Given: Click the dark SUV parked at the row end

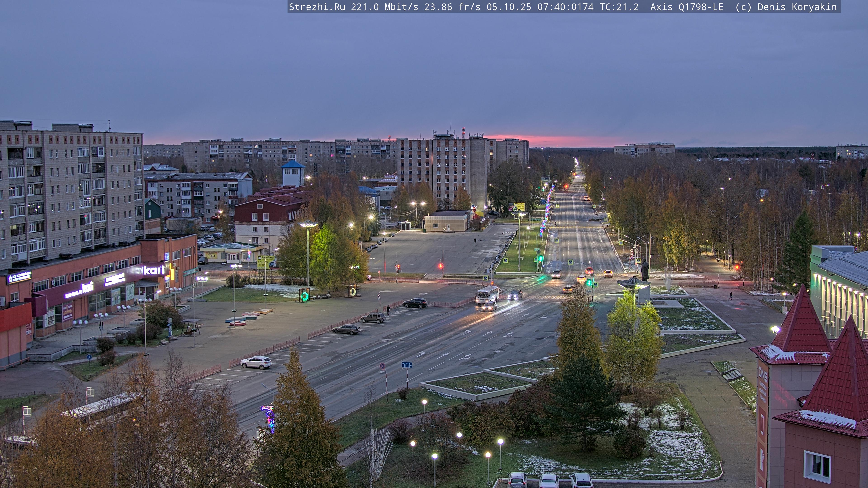Looking at the screenshot, I should (x=415, y=303).
